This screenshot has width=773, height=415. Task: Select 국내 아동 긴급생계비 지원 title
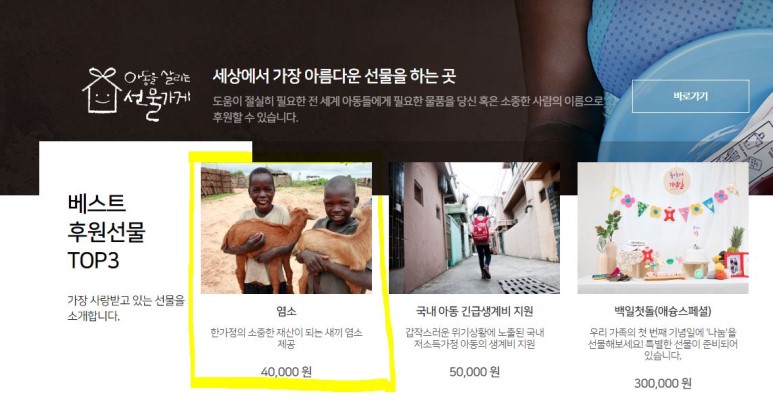coord(474,311)
